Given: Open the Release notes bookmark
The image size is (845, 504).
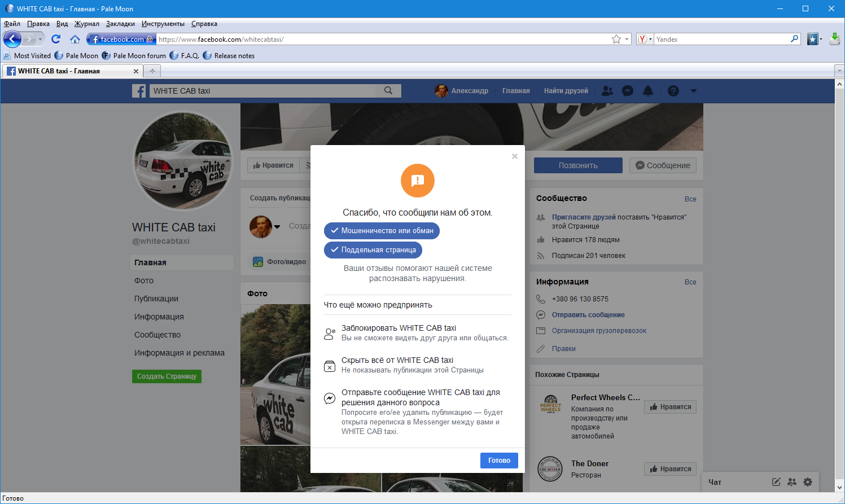Looking at the screenshot, I should click(x=229, y=56).
